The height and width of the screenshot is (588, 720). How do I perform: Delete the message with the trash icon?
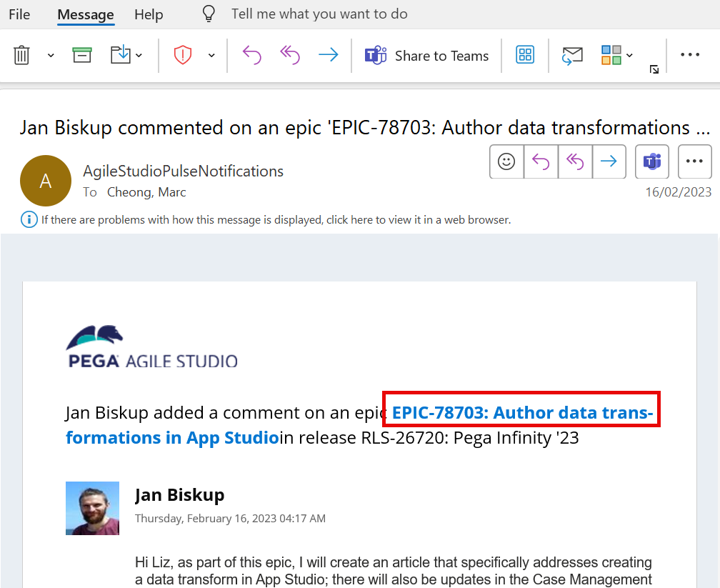(x=21, y=55)
